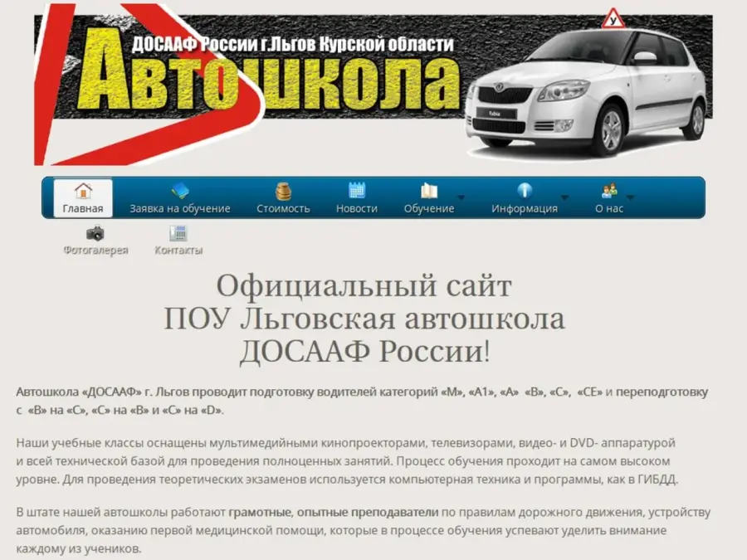Open the Информация menu label

[525, 208]
